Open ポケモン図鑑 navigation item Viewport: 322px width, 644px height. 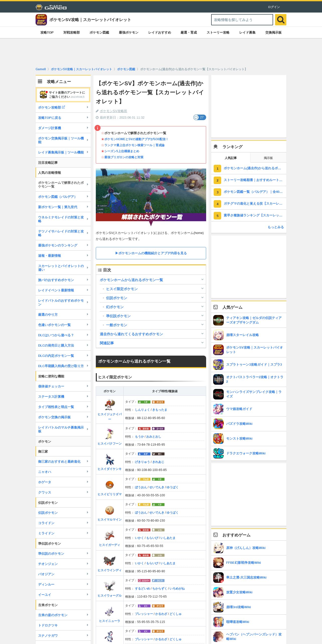point(99,33)
